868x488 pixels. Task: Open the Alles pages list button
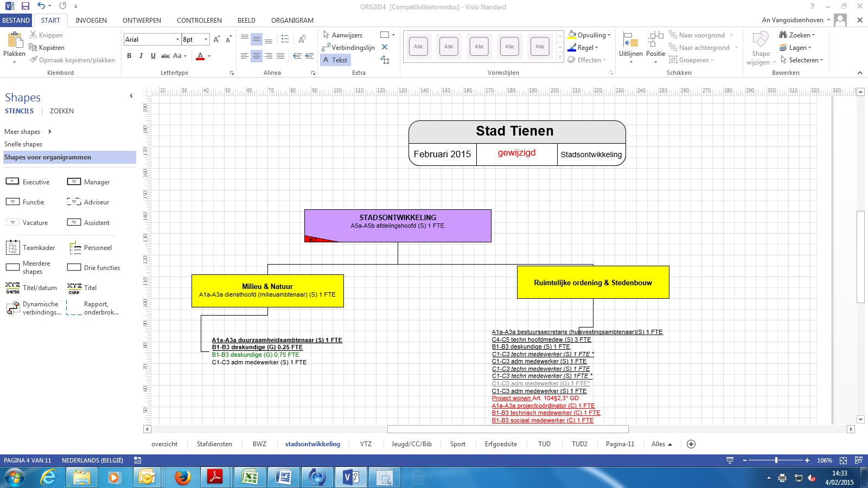click(662, 444)
